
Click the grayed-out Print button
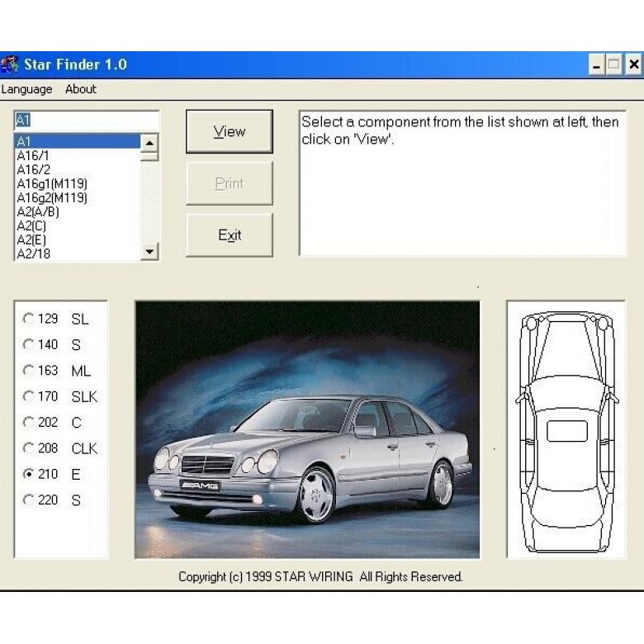pyautogui.click(x=230, y=183)
